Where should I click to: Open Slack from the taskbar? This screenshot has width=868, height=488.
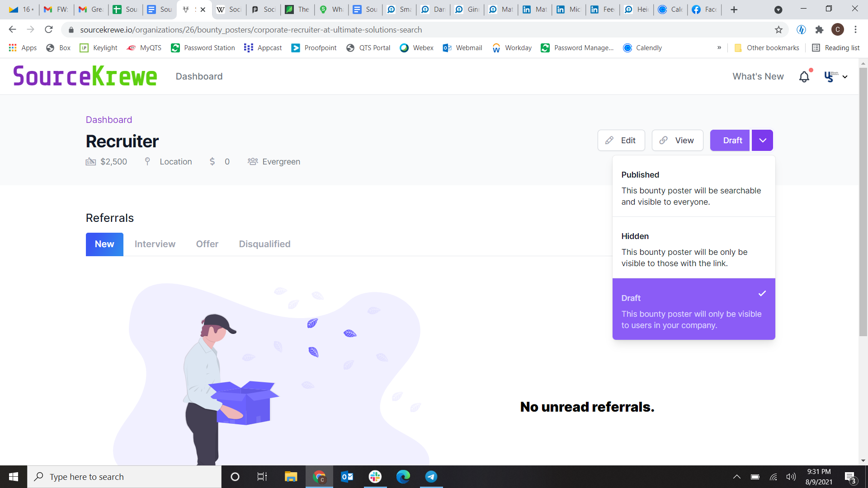coord(375,477)
